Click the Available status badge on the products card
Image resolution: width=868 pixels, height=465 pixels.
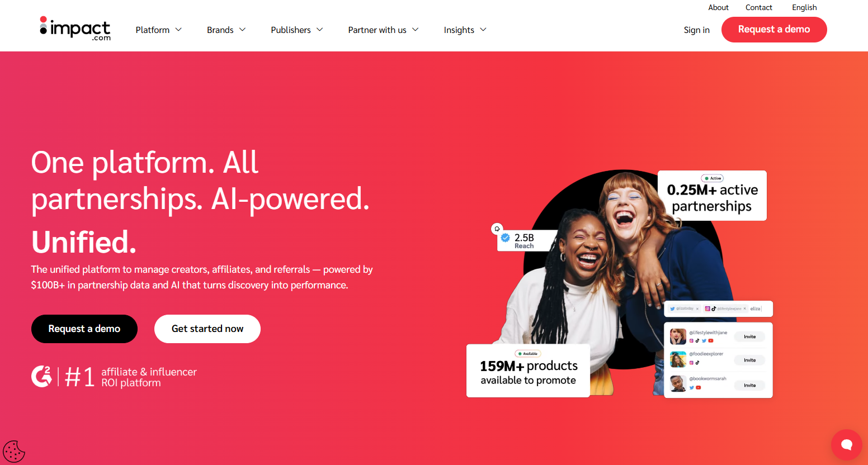click(527, 353)
